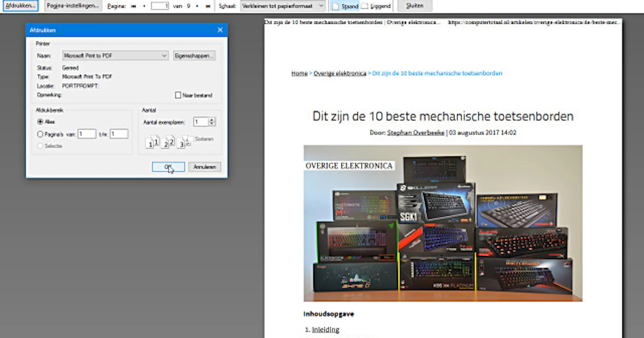Image resolution: width=644 pixels, height=338 pixels.
Task: Decrease number of copies with down arrow
Action: pos(212,124)
